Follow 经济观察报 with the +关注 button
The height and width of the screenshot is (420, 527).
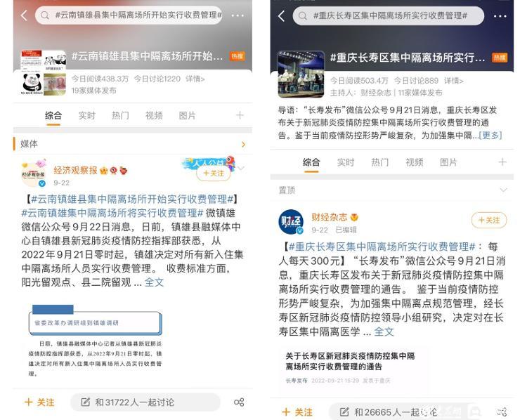tap(214, 173)
